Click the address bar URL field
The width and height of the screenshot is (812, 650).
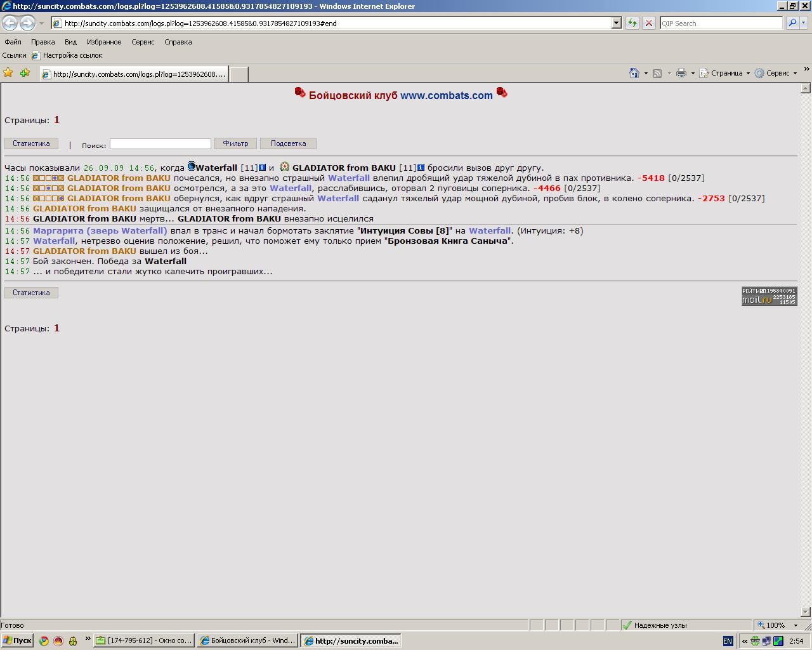coord(336,23)
